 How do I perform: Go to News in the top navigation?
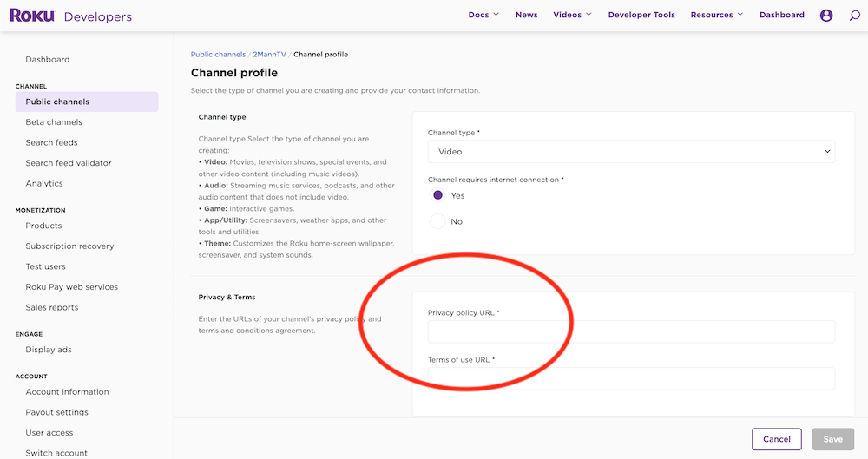pyautogui.click(x=527, y=15)
